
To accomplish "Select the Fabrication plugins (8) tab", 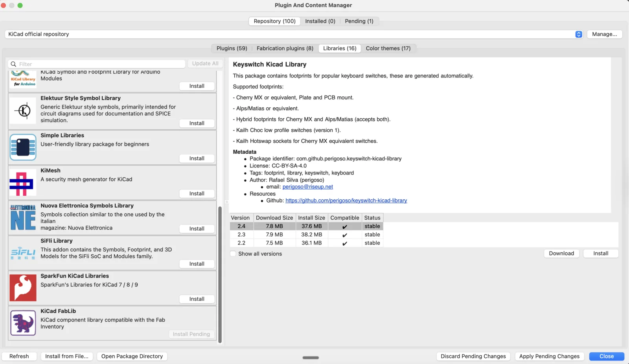I will 285,48.
